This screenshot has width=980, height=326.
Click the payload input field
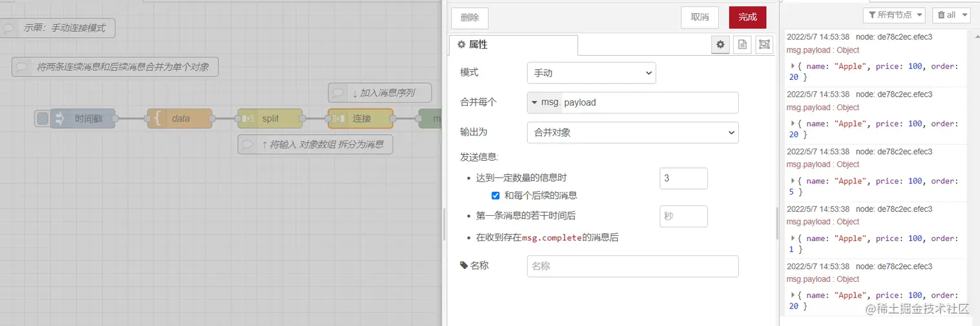pyautogui.click(x=649, y=102)
